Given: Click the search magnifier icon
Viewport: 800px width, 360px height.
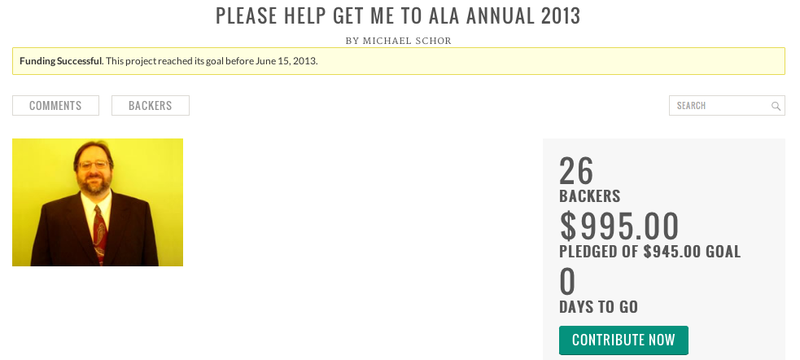Looking at the screenshot, I should 776,106.
